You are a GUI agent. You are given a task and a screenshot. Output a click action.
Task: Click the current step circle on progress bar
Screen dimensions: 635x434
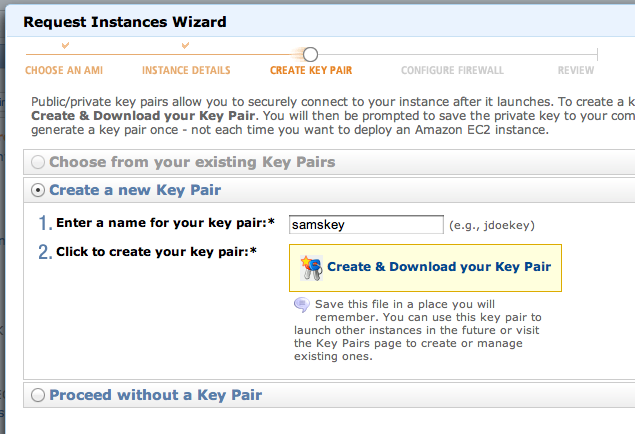click(310, 54)
